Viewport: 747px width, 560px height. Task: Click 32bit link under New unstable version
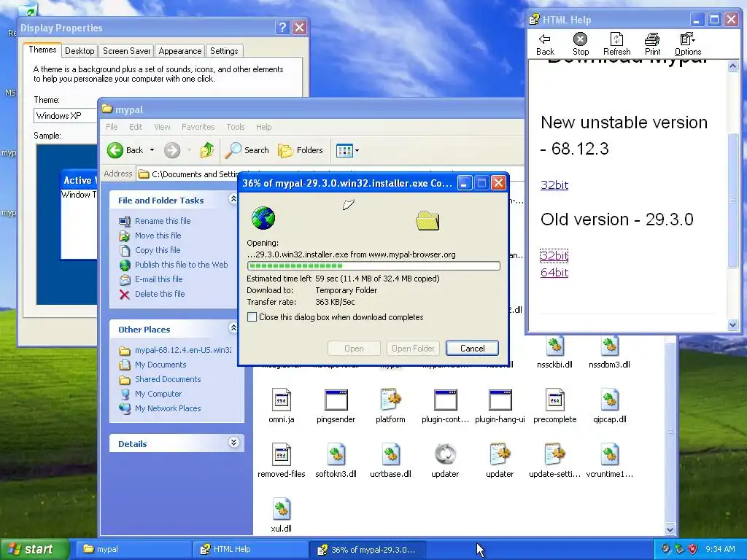point(554,184)
